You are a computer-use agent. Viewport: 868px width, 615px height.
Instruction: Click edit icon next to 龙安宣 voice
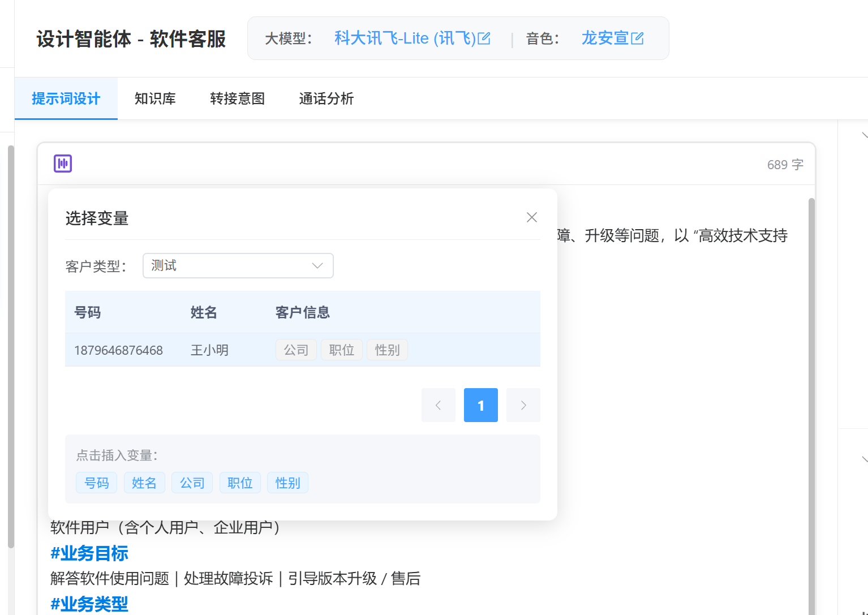[637, 38]
